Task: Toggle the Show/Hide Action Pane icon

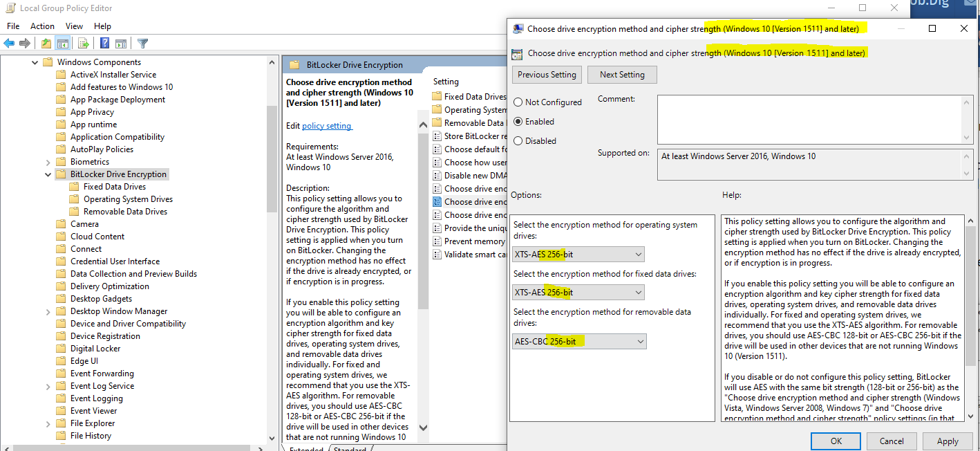Action: click(121, 44)
